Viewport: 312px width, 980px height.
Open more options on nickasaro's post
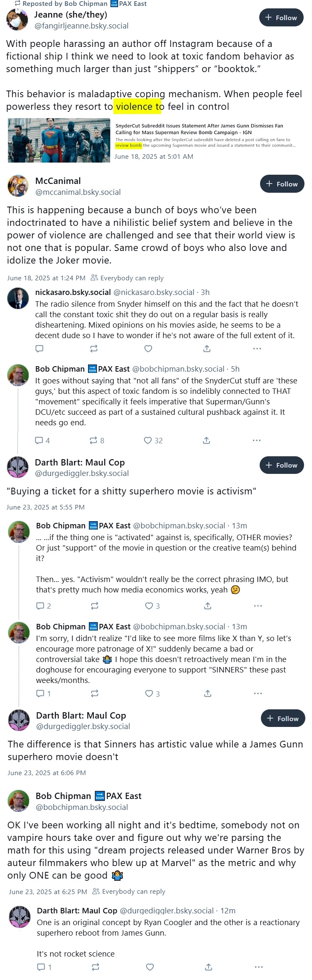pyautogui.click(x=257, y=349)
